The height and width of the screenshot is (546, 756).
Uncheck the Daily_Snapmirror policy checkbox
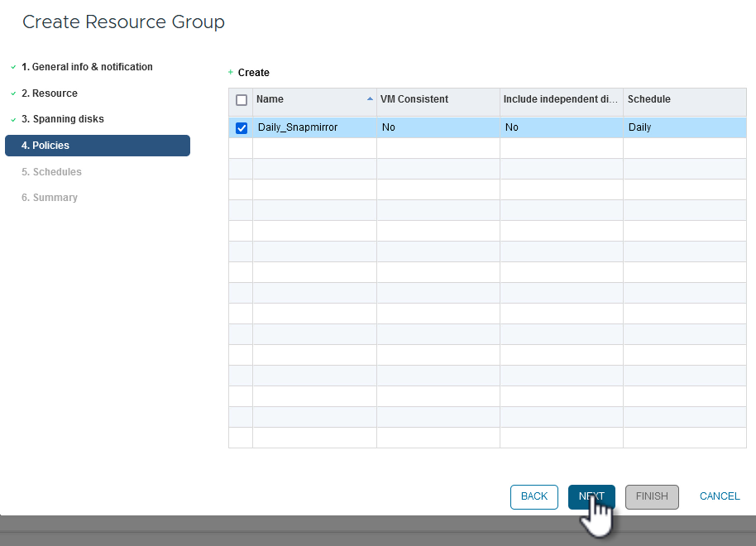242,128
